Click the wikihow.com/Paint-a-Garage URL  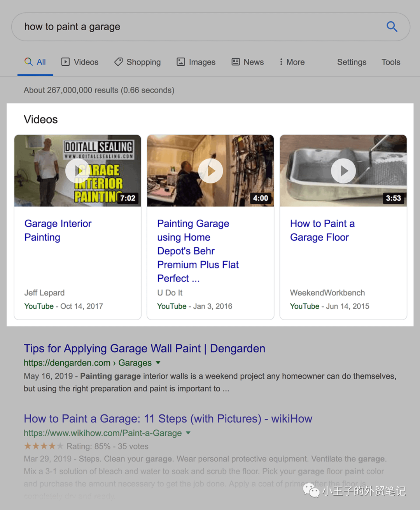click(103, 433)
